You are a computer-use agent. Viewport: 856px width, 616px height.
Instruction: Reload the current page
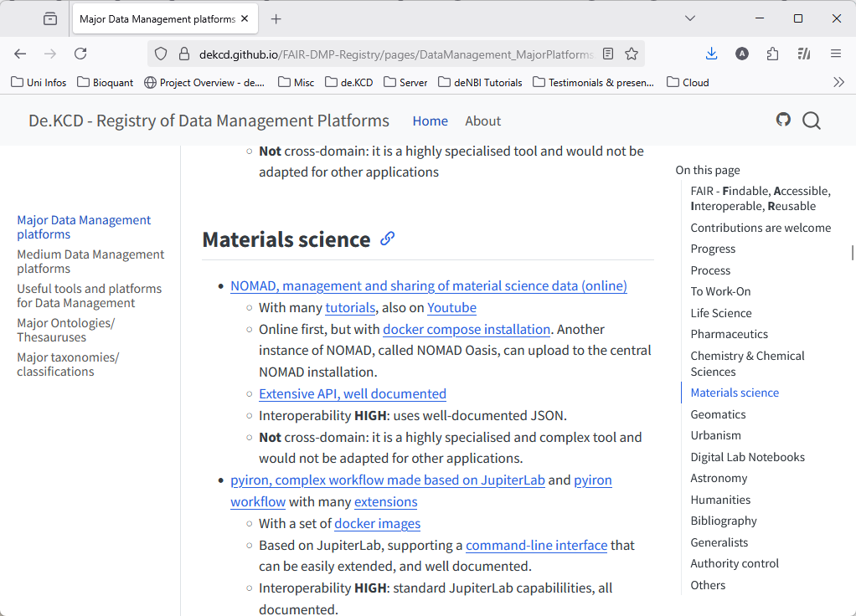[80, 54]
